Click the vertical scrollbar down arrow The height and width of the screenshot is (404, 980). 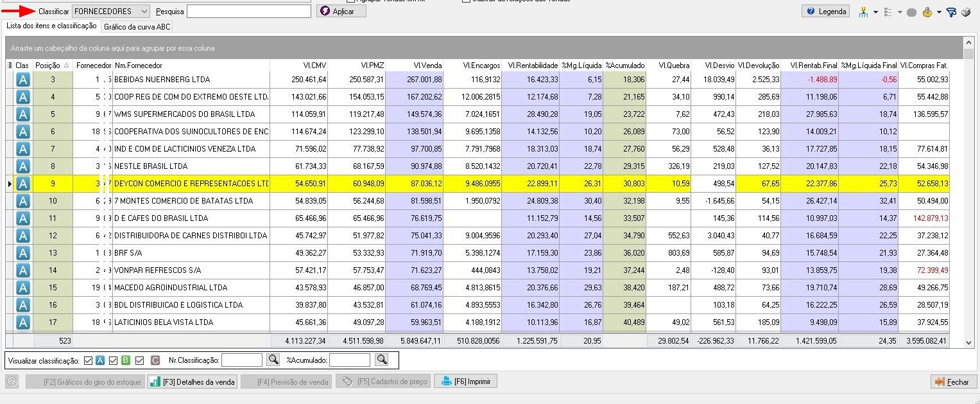click(969, 343)
